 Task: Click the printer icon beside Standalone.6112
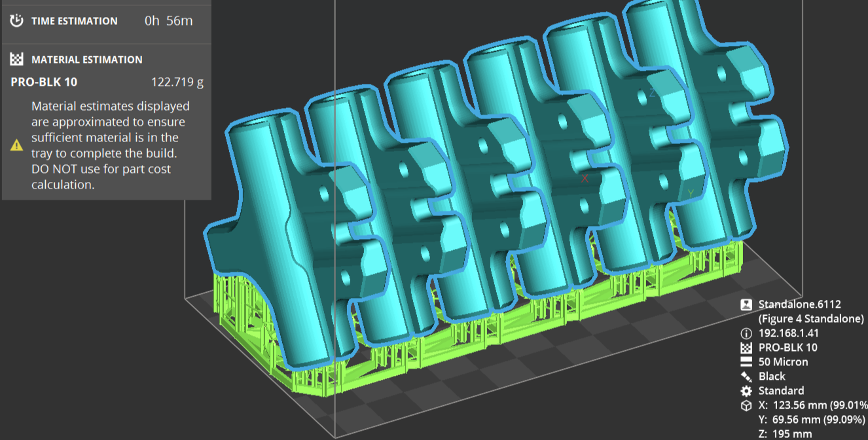746,304
